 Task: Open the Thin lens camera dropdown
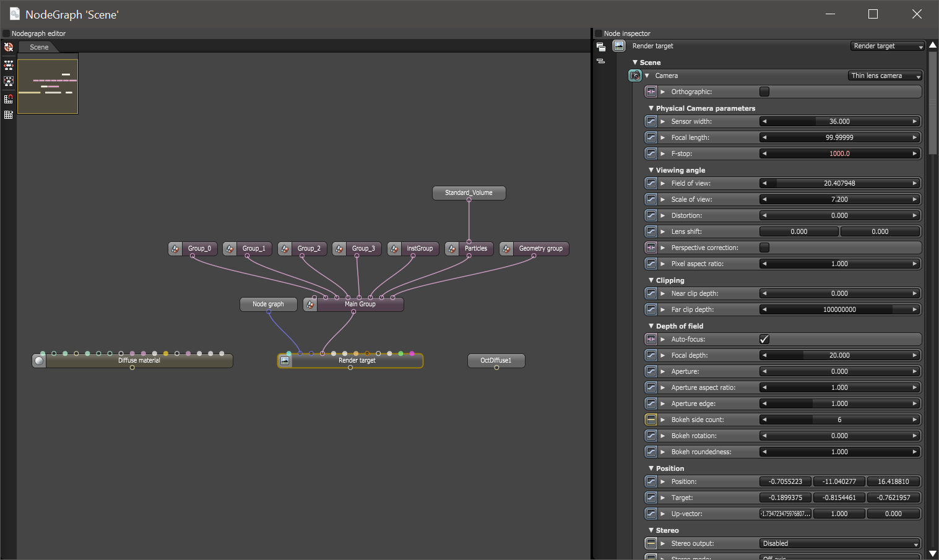tap(885, 75)
